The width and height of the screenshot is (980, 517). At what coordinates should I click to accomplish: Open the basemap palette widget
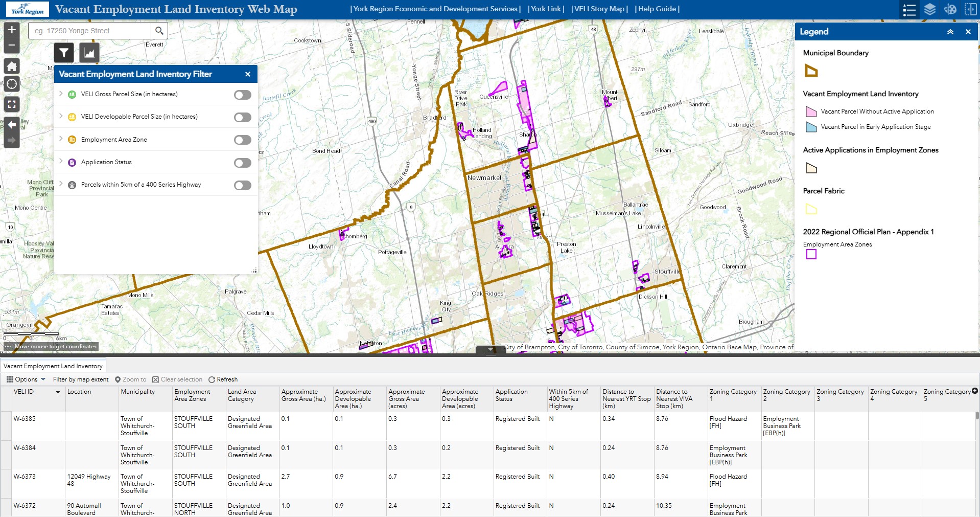950,9
